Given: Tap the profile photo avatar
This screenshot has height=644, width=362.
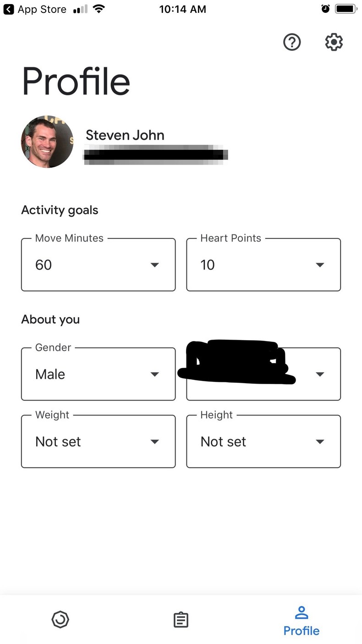Looking at the screenshot, I should coord(47,142).
